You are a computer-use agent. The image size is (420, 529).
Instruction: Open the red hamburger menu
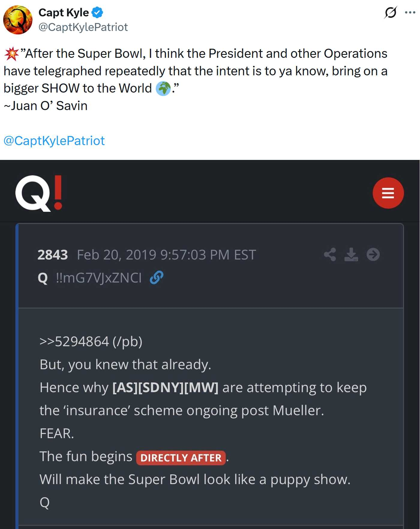(388, 193)
